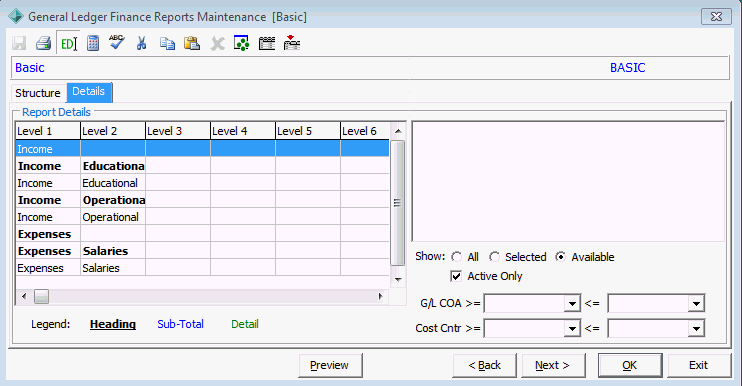Click the Print icon
742x386 pixels.
(x=44, y=44)
